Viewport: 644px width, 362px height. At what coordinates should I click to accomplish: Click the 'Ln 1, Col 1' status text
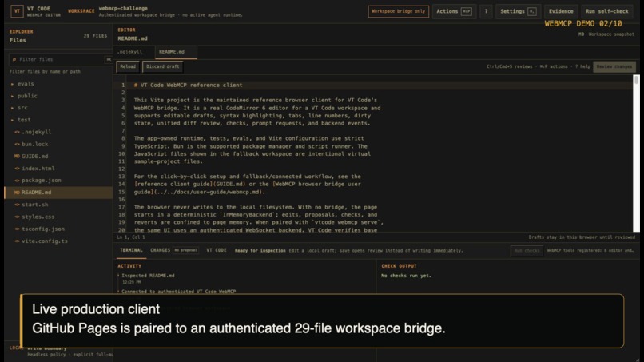(131, 237)
